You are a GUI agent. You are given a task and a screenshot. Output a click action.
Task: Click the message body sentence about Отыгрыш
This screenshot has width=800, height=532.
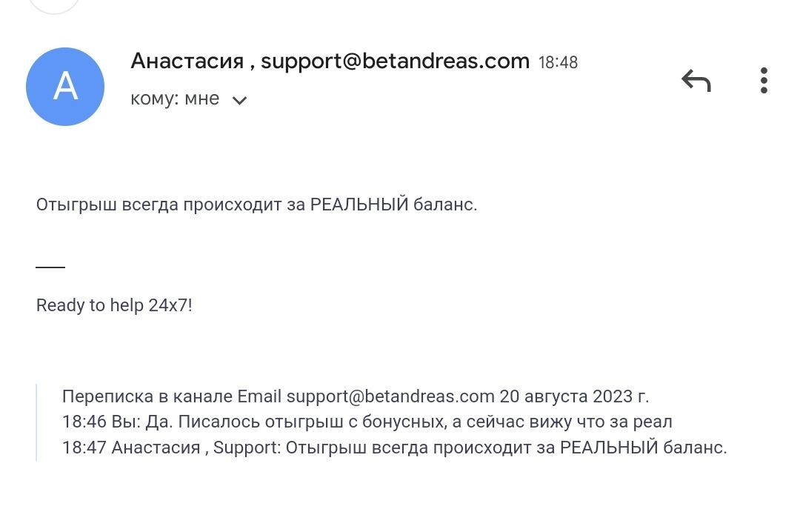(x=256, y=205)
